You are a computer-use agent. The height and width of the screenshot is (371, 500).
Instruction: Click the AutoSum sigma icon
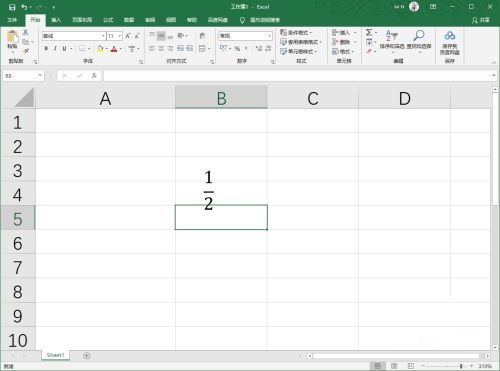[369, 33]
